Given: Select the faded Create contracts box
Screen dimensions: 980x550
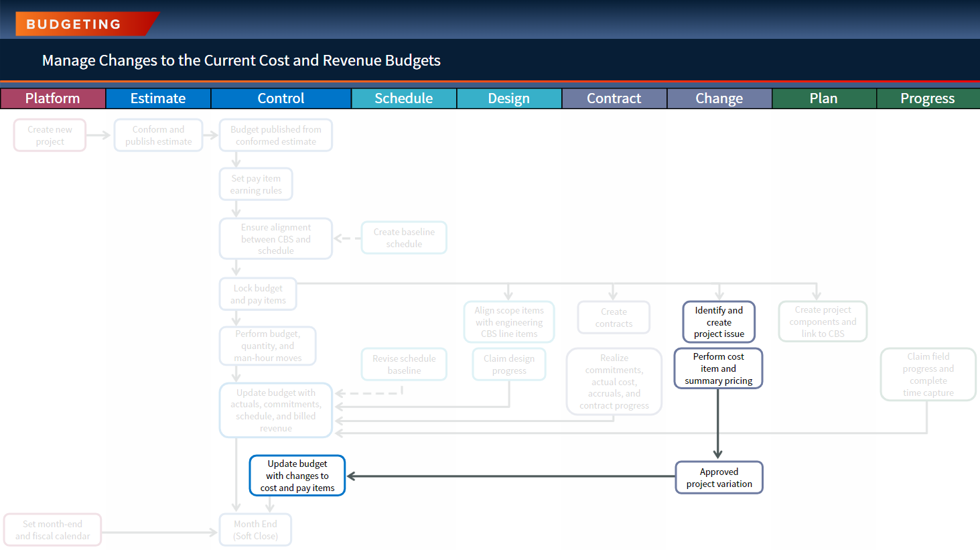Looking at the screenshot, I should pyautogui.click(x=614, y=318).
